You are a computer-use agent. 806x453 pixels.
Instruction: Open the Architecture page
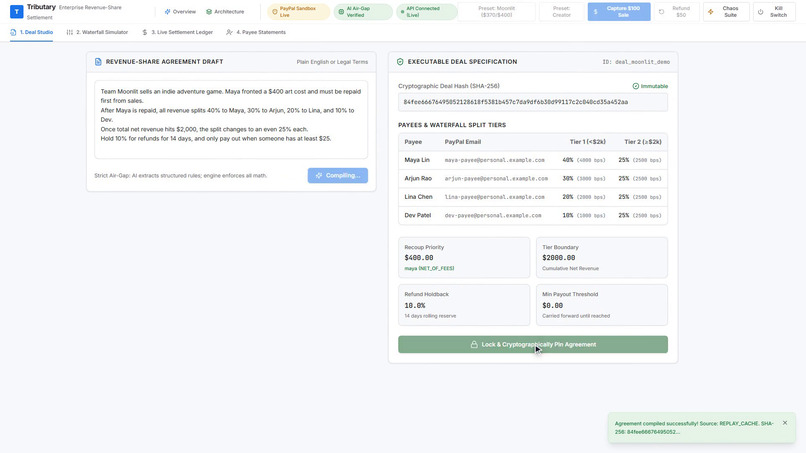pyautogui.click(x=225, y=11)
